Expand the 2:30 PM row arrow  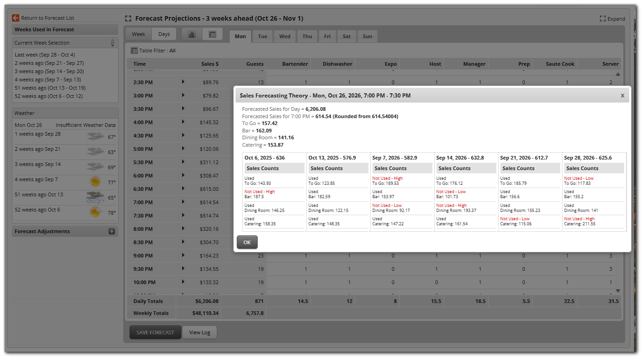coord(183,82)
